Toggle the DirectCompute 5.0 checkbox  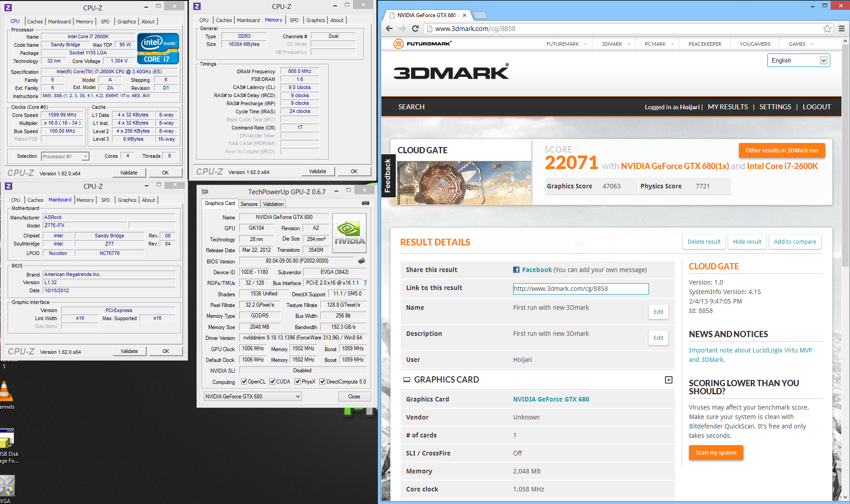pyautogui.click(x=322, y=382)
